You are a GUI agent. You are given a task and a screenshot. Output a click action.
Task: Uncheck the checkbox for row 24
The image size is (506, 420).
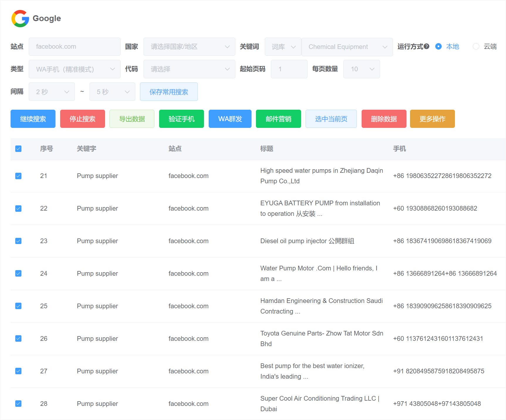18,274
